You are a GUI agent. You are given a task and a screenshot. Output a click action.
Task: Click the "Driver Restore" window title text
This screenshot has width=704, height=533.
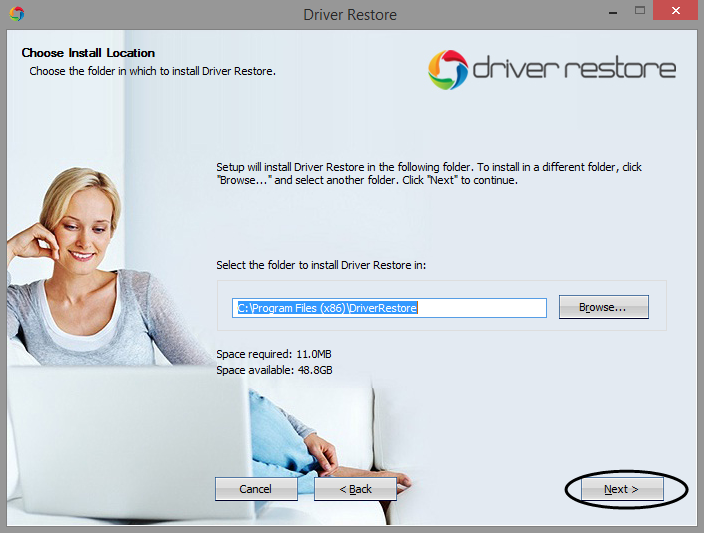coord(350,15)
